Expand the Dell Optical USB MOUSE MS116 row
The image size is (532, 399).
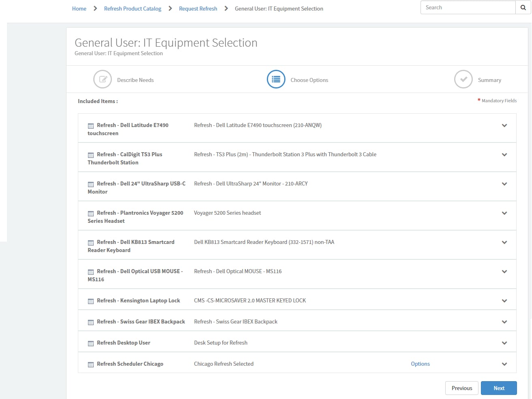(504, 272)
